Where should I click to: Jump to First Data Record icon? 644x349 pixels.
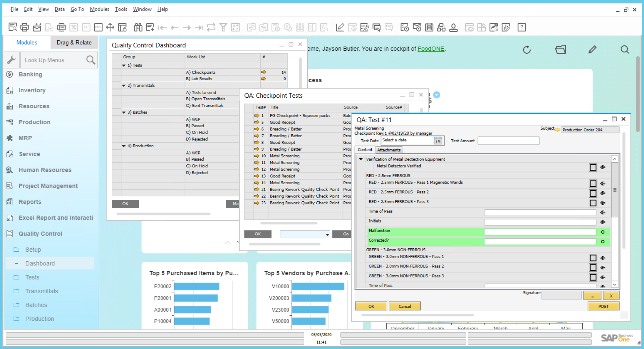tap(162, 28)
